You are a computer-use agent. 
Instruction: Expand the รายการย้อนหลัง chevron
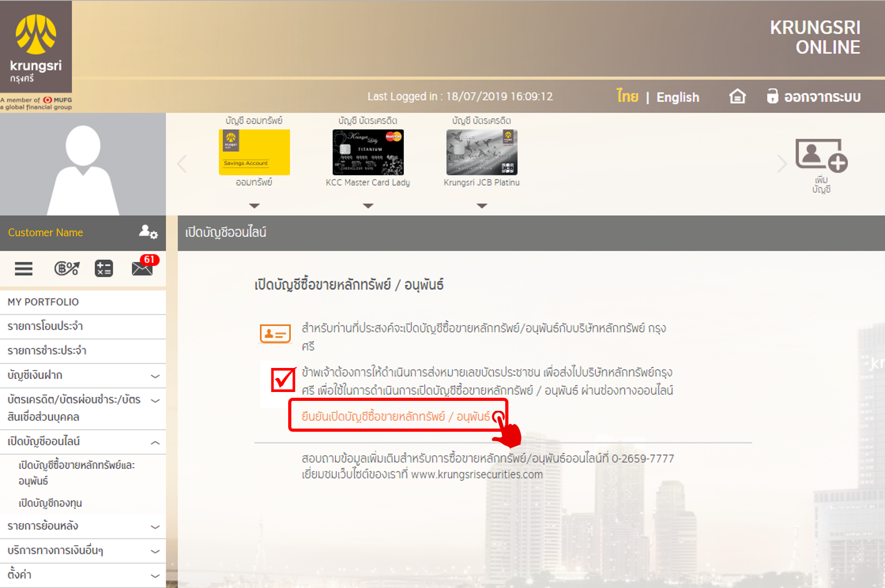pos(155,527)
